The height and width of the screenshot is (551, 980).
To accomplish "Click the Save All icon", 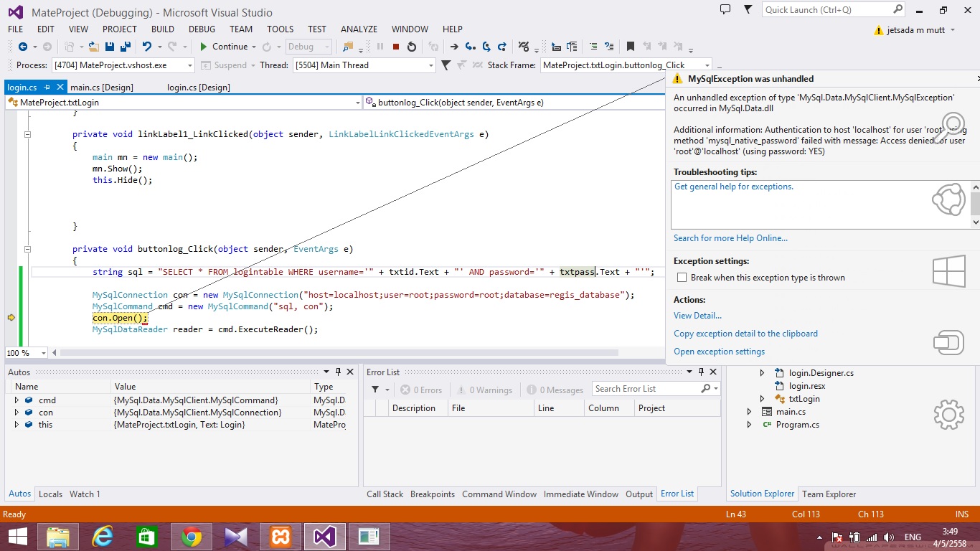I will click(126, 47).
